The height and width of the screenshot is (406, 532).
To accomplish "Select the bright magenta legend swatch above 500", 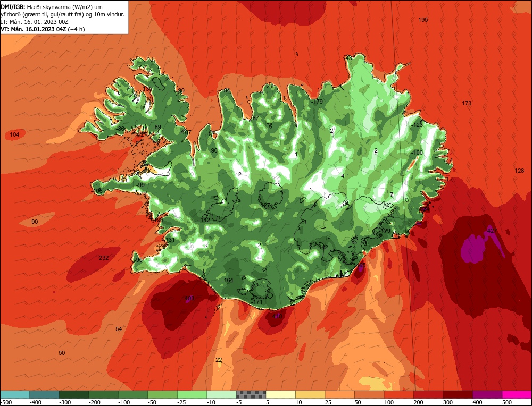I will 517,394.
